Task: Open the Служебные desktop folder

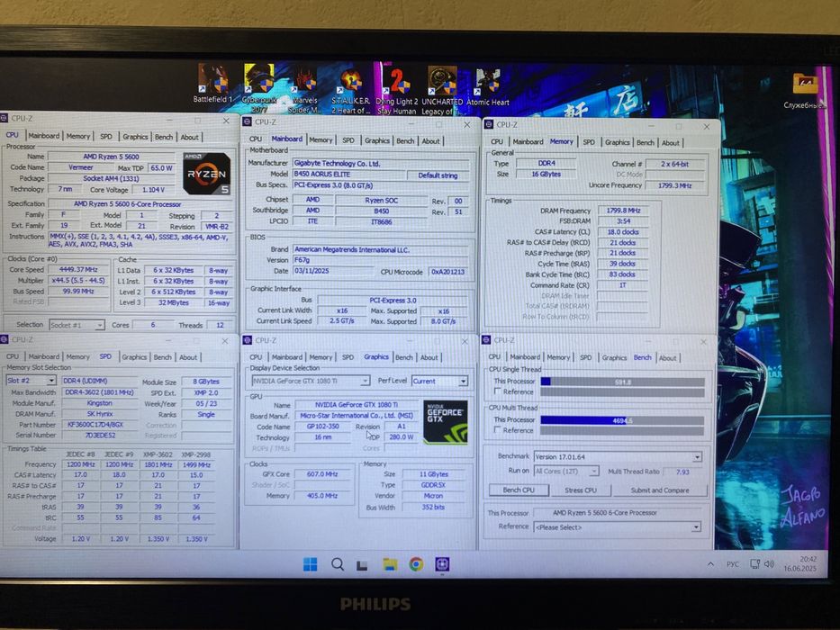Action: pos(804,91)
